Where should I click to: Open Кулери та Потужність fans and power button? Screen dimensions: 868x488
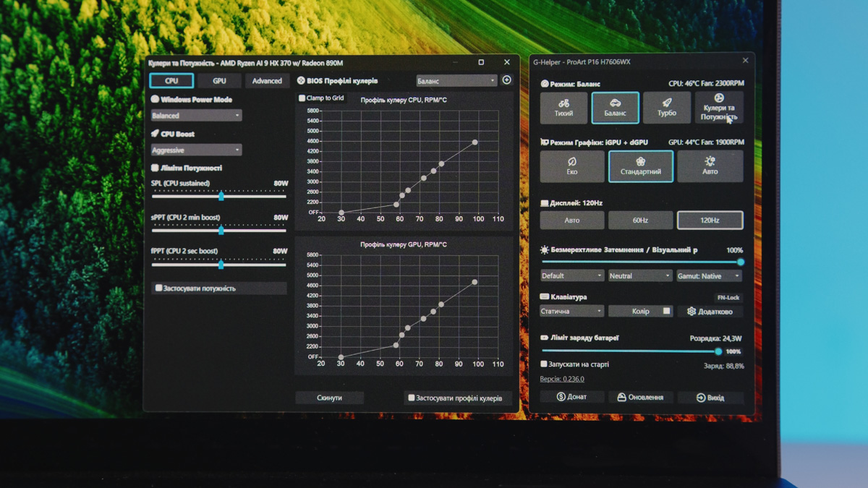click(x=719, y=107)
